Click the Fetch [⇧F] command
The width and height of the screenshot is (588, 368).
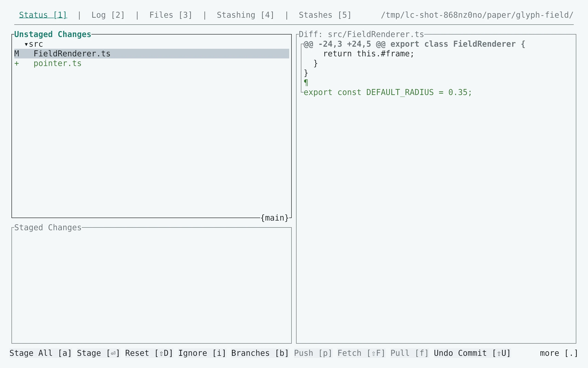pyautogui.click(x=361, y=353)
